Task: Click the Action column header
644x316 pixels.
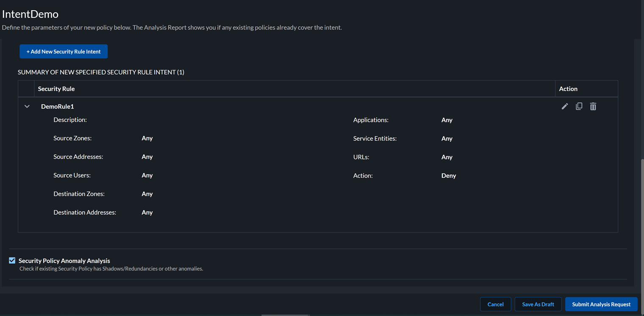Action: coord(568,89)
